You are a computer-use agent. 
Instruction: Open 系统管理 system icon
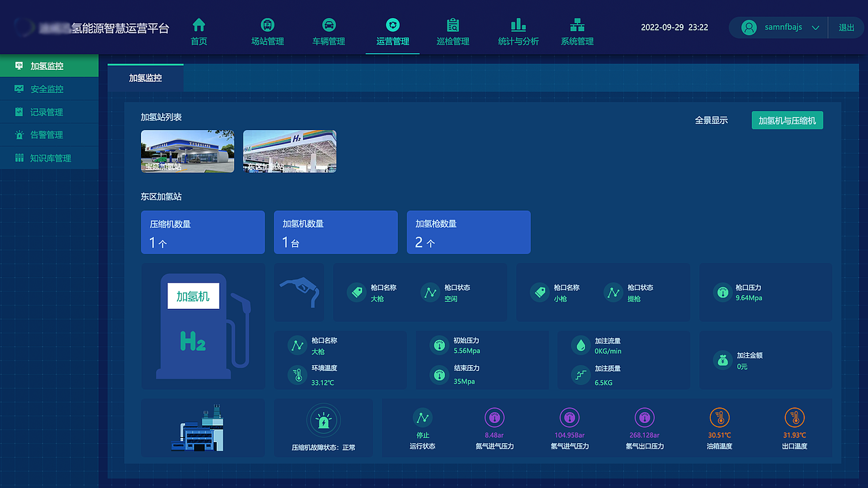(577, 25)
